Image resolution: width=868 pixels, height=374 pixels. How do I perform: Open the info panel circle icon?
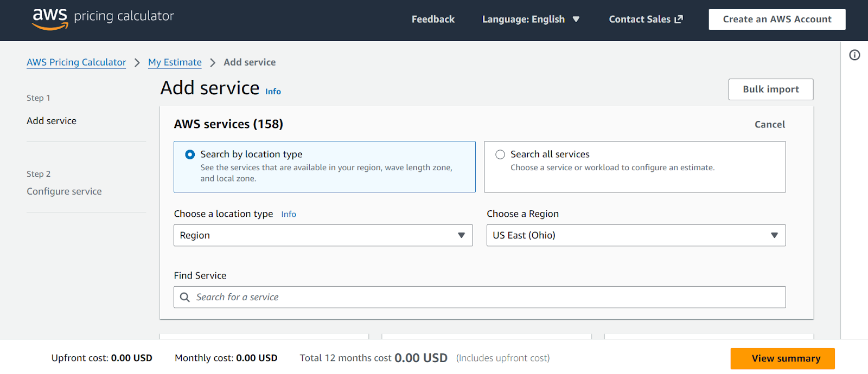coord(854,55)
